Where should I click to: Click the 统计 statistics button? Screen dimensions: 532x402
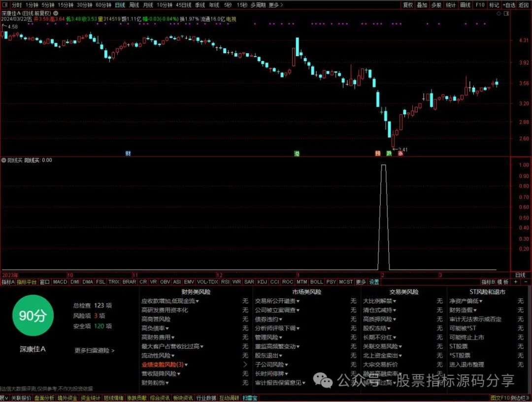[451, 5]
